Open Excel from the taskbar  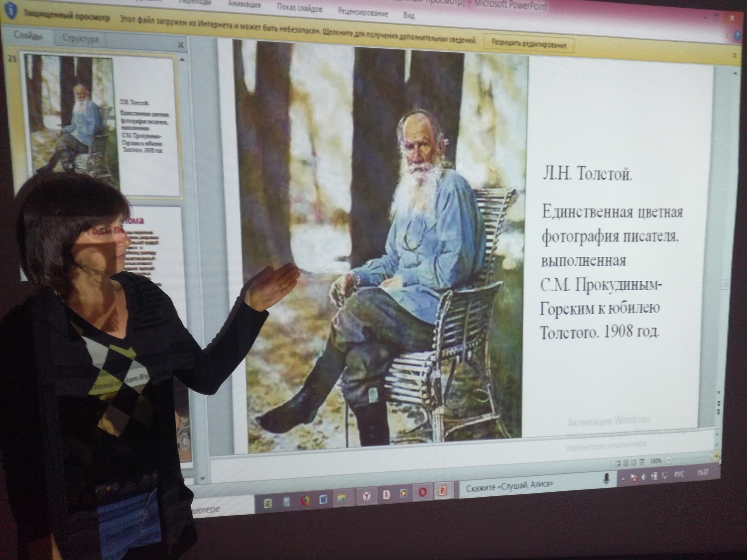[267, 503]
